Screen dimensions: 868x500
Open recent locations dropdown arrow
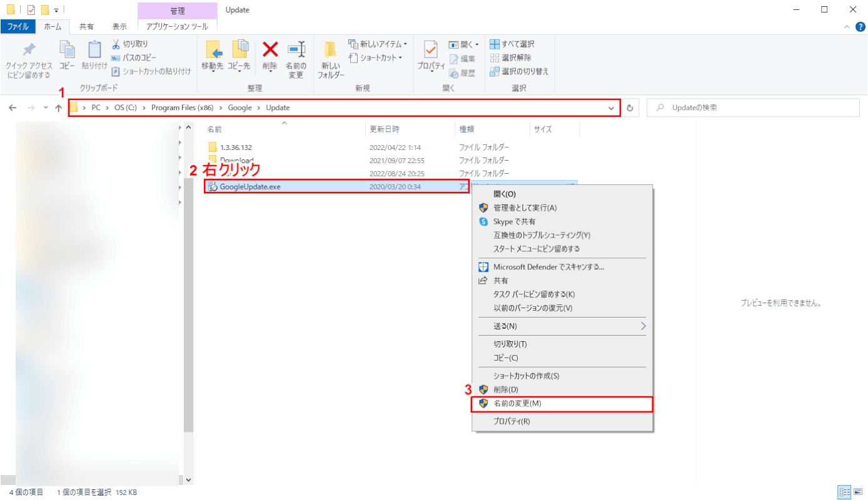[45, 107]
